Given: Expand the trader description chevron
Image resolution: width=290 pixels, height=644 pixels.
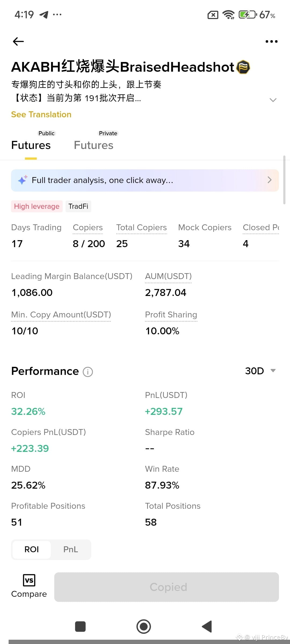Looking at the screenshot, I should click(273, 100).
